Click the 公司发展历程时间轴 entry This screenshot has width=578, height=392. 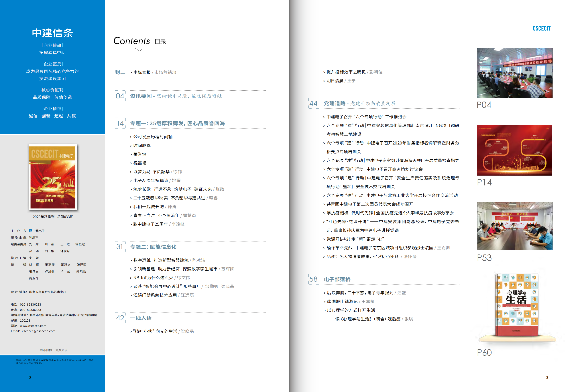tap(151, 137)
